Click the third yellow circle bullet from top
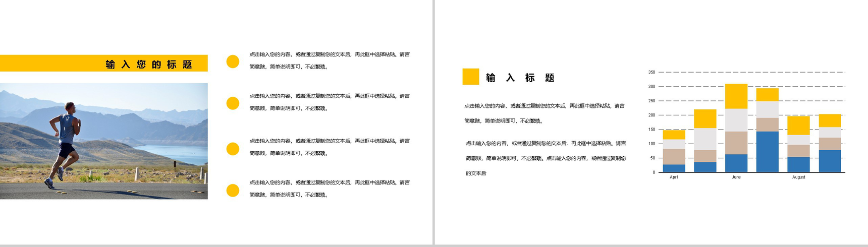This screenshot has height=247, width=868. pos(233,149)
